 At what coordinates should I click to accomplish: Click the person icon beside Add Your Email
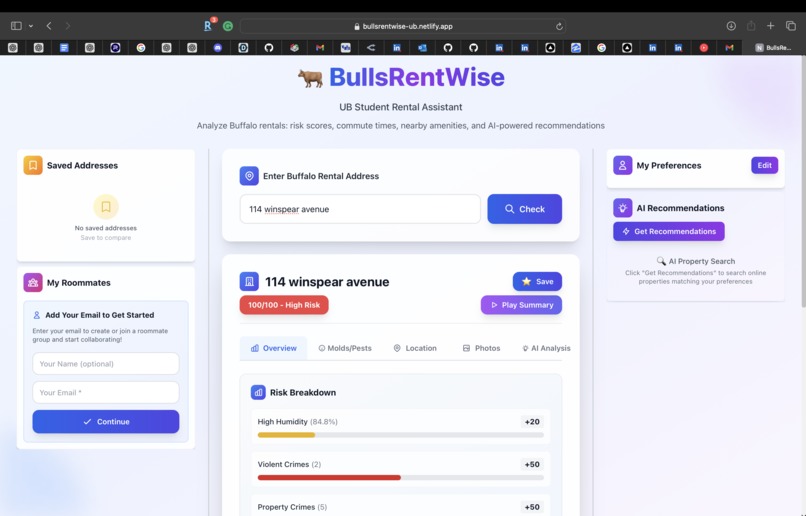(36, 315)
